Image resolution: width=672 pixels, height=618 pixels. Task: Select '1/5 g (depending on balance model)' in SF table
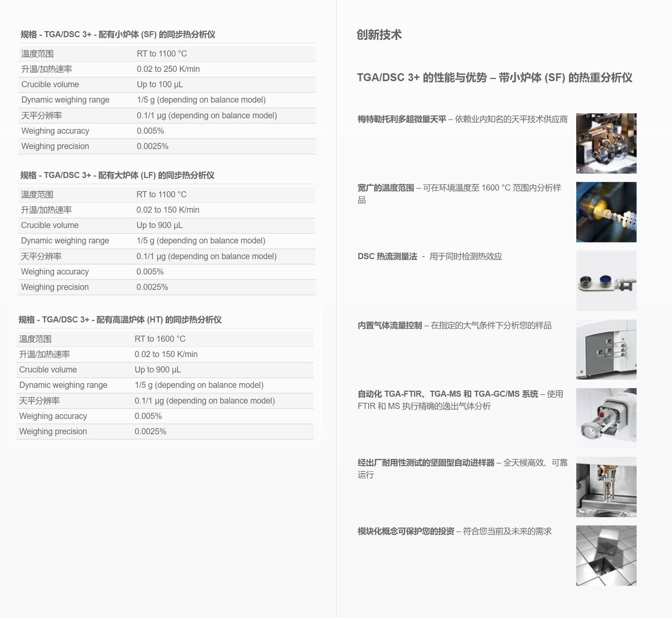click(201, 100)
